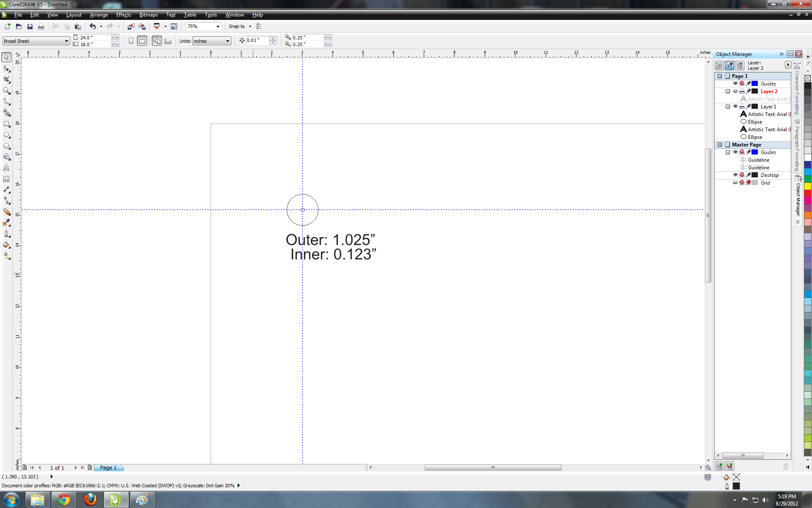Open the Tools menu
This screenshot has width=812, height=508.
coord(211,15)
